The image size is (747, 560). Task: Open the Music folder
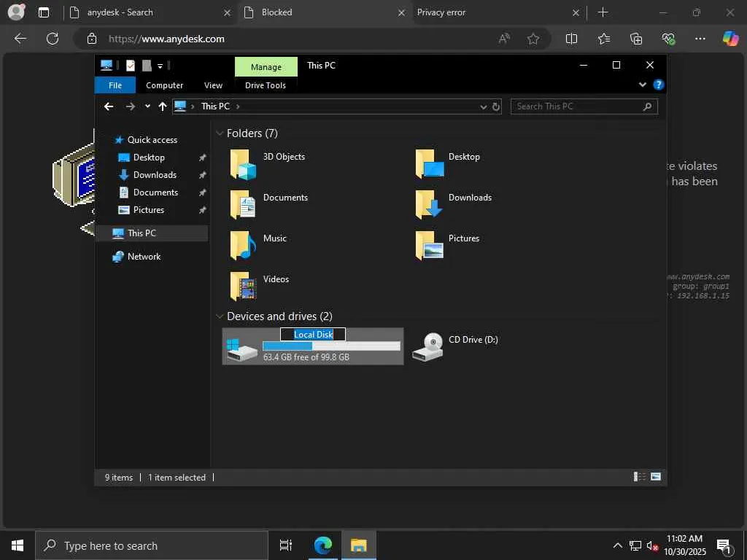(259, 246)
